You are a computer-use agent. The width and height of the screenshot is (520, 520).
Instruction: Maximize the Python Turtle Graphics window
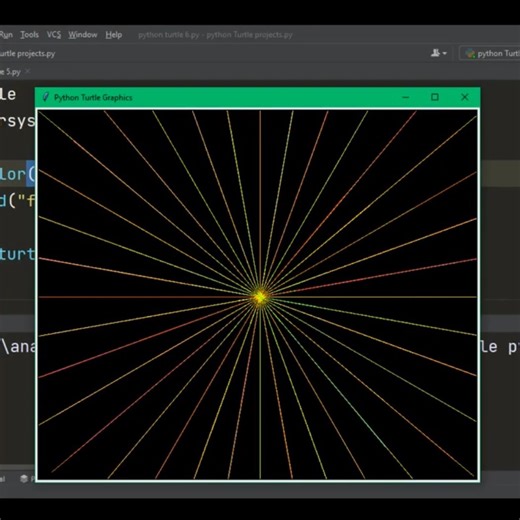[435, 97]
